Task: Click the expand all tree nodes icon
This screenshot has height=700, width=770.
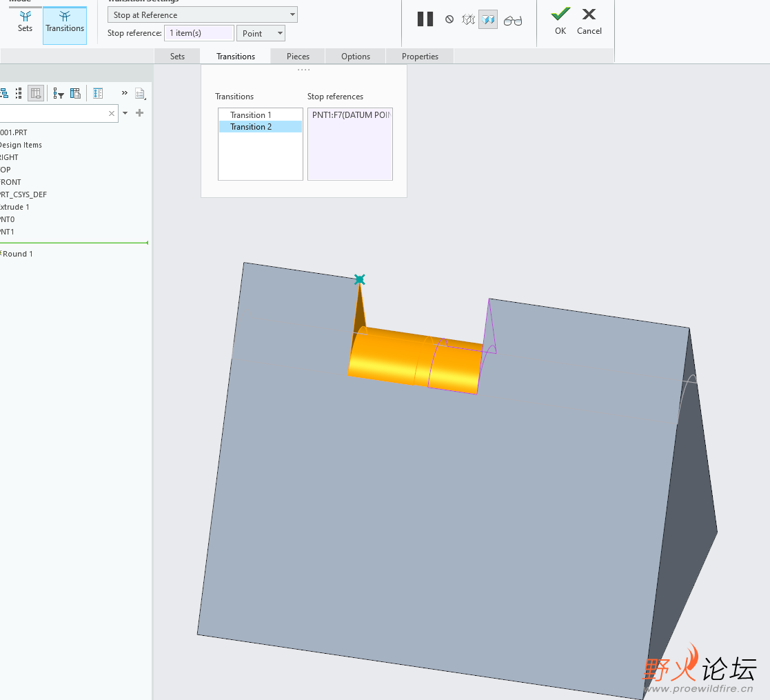Action: [x=19, y=93]
